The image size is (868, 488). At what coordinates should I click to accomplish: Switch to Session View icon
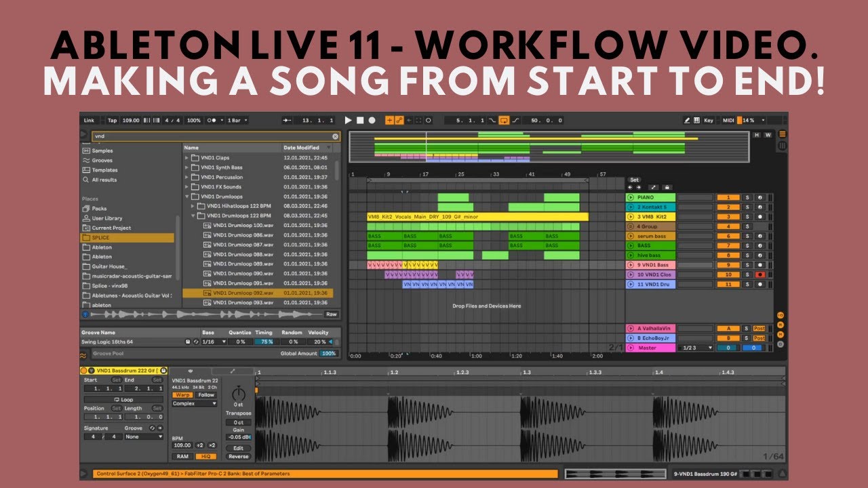pos(782,145)
